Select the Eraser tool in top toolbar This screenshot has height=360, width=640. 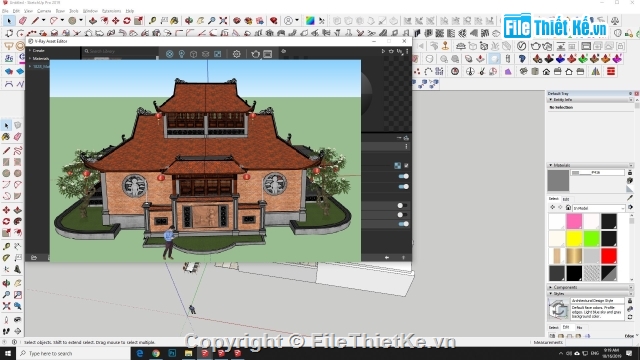pyautogui.click(x=22, y=20)
